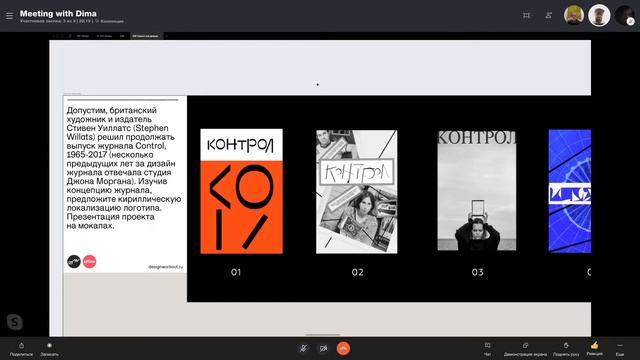
Task: Open the add participants icon in top bar
Action: click(x=549, y=16)
